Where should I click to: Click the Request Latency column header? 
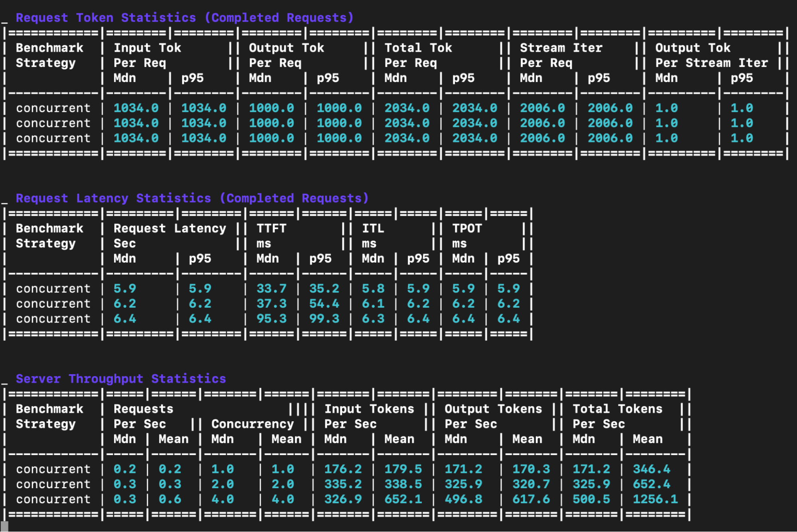[169, 229]
